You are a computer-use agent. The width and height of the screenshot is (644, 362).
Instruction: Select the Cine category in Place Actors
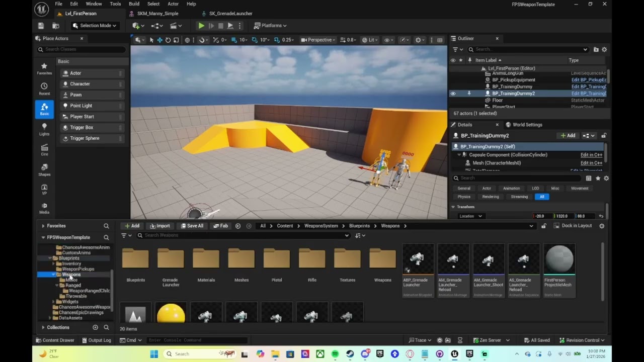[44, 150]
